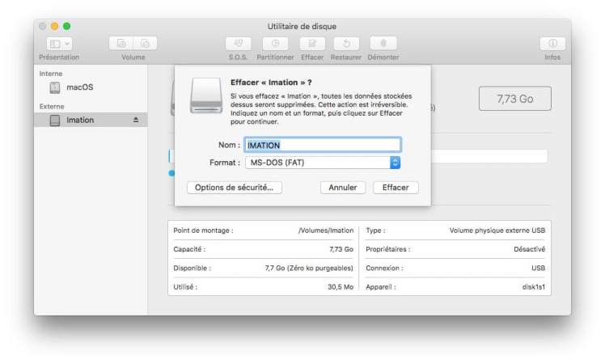This screenshot has width=605, height=364.
Task: Click the 7,7 Go (Zéro ko purgeables) value
Action: coord(309,268)
